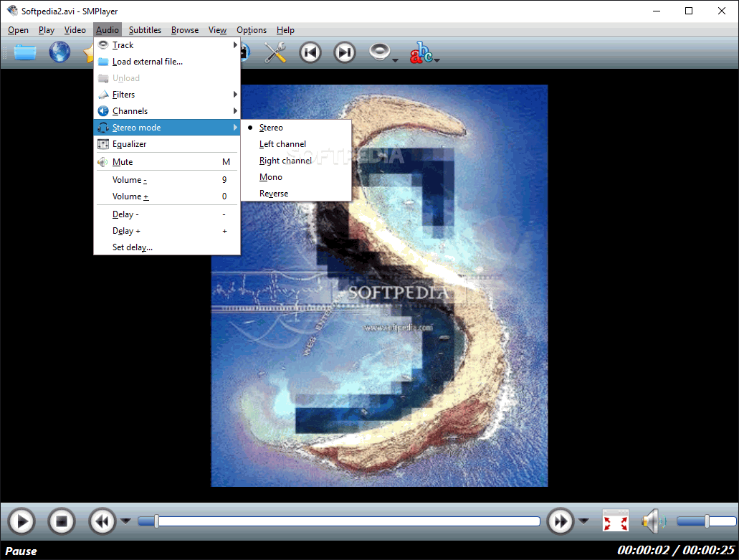Open the Open menu

pyautogui.click(x=18, y=30)
